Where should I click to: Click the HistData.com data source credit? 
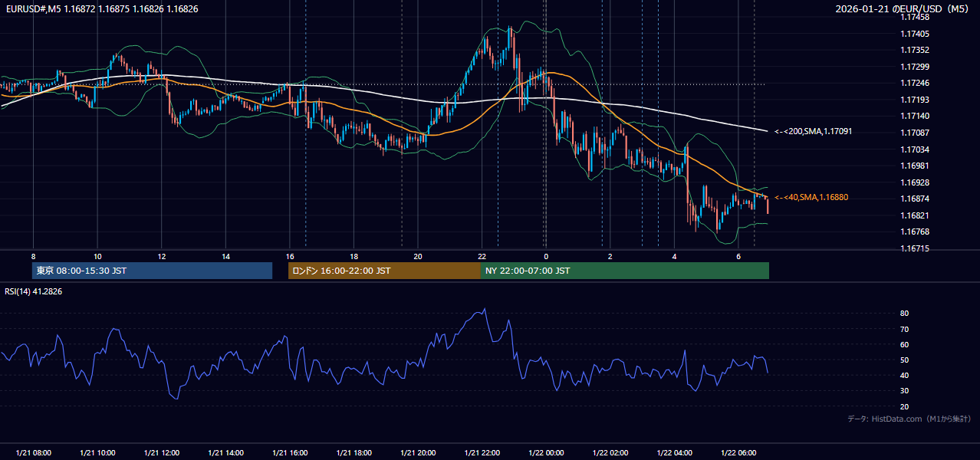909,419
